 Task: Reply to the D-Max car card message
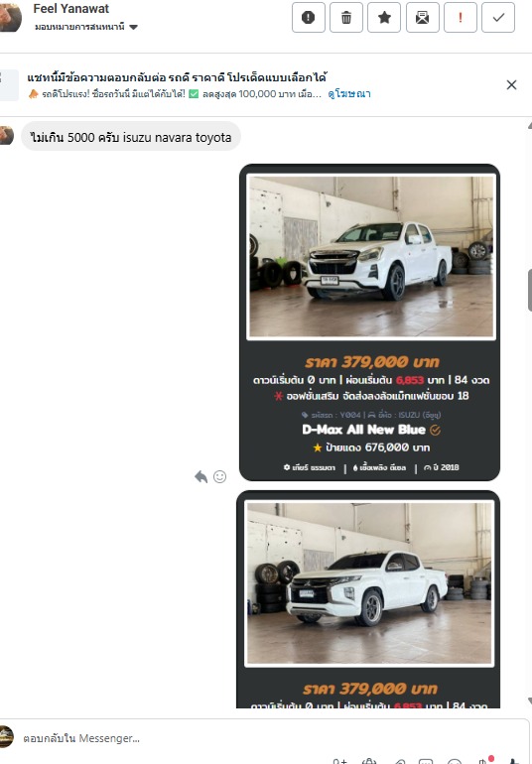[200, 476]
